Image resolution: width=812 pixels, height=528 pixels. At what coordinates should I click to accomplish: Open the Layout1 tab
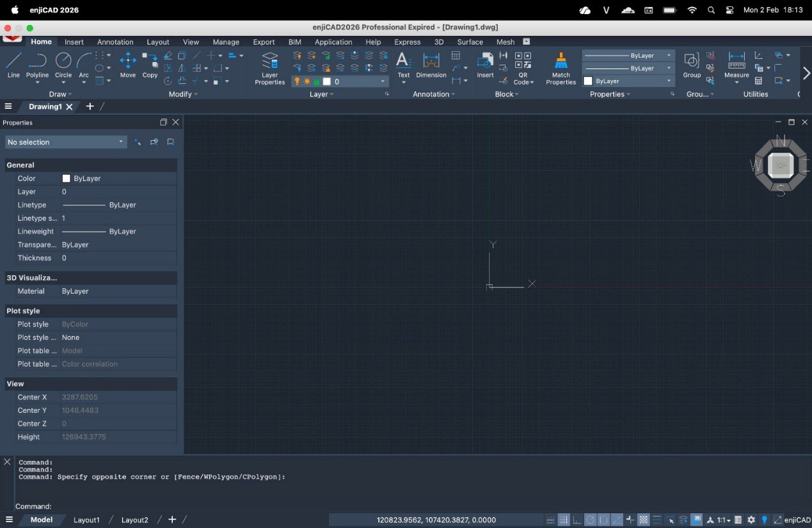(x=86, y=520)
